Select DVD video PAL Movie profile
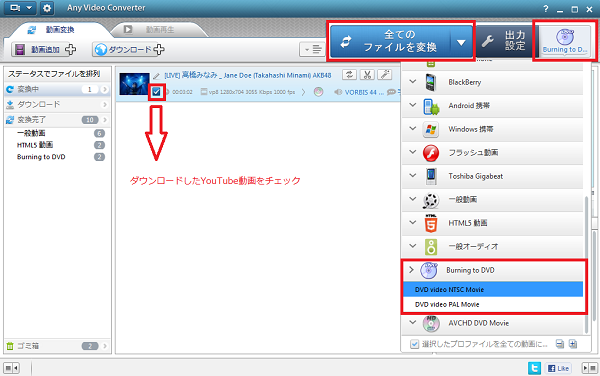 click(x=493, y=304)
